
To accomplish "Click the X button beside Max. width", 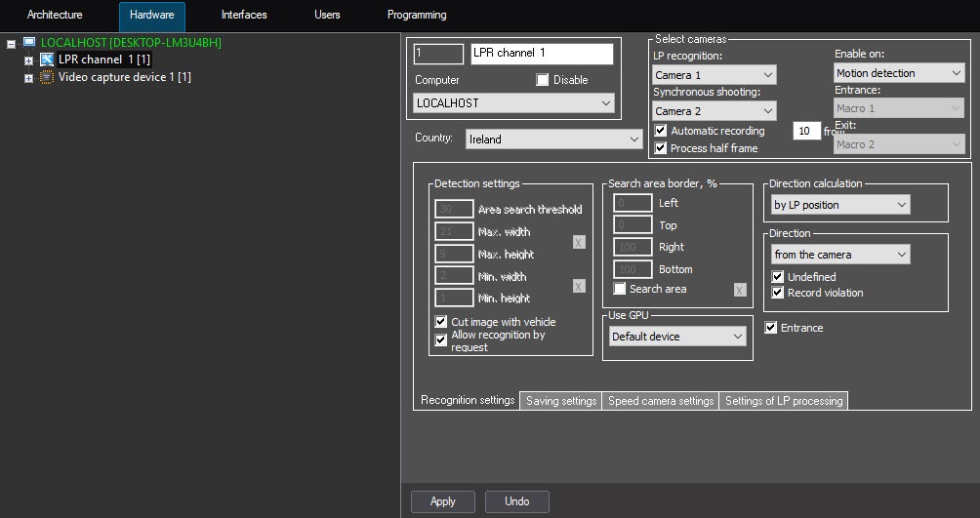I will point(579,242).
